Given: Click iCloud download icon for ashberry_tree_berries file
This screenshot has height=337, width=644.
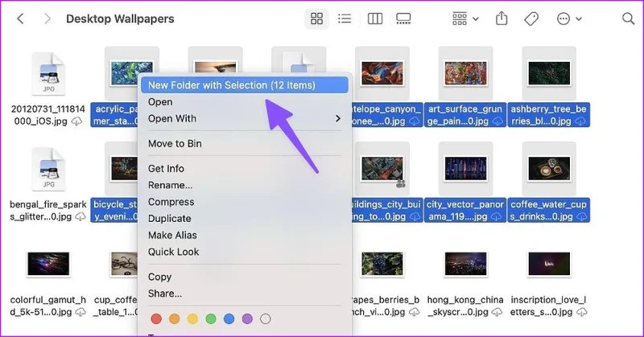Looking at the screenshot, I should pos(580,121).
